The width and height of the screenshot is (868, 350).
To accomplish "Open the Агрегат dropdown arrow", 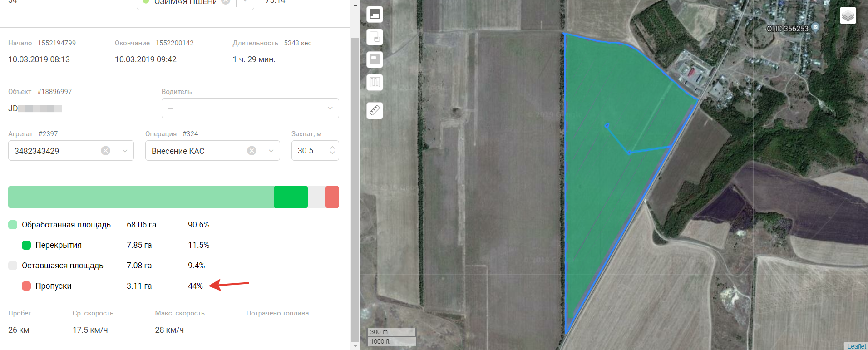I will (x=125, y=151).
